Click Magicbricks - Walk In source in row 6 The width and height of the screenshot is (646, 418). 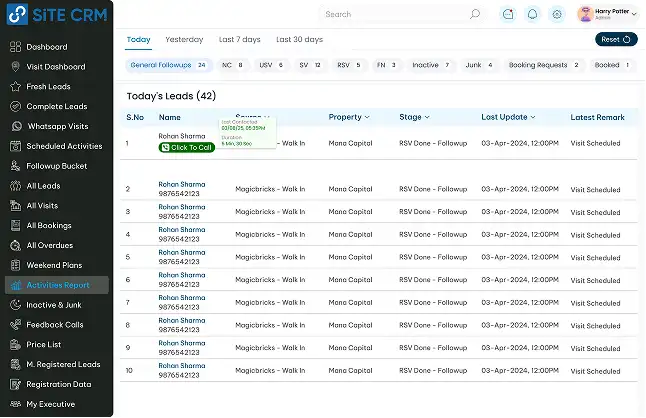270,280
